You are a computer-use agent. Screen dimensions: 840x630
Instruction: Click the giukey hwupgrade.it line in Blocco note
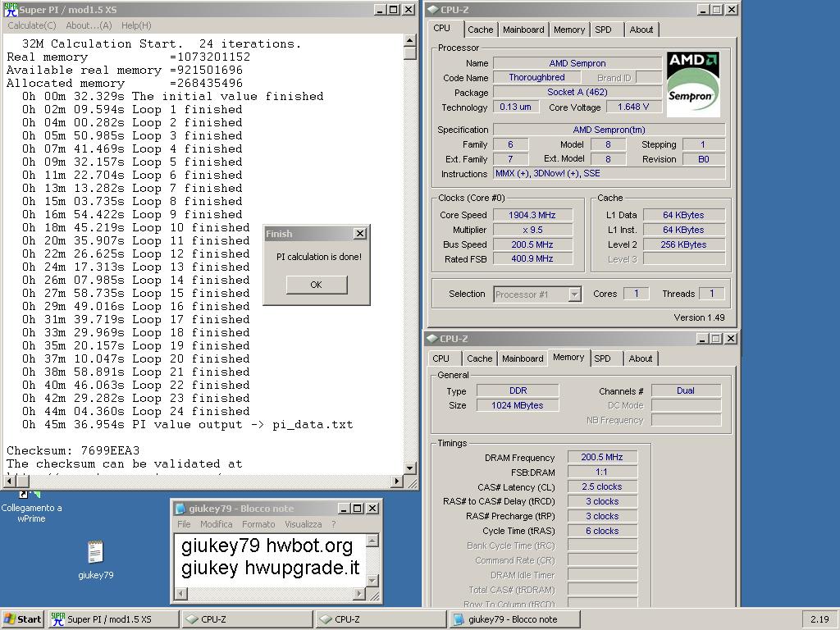(270, 568)
